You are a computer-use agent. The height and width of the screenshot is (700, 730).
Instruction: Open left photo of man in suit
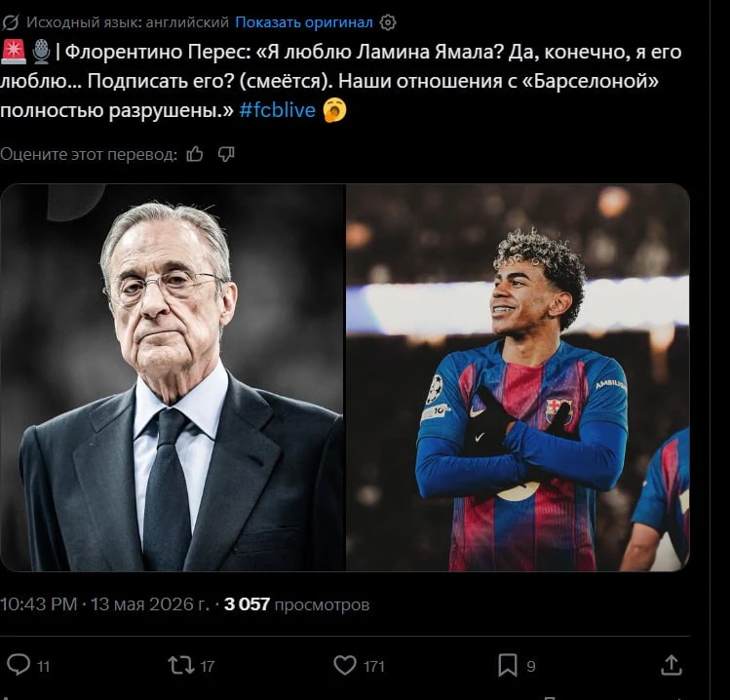(x=173, y=377)
